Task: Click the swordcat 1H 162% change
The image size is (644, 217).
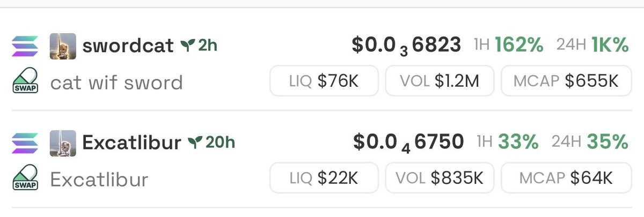Action: [509, 46]
